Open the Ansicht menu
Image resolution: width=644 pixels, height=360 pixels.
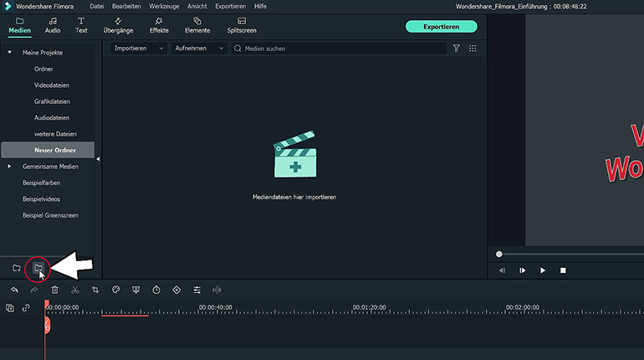(197, 6)
